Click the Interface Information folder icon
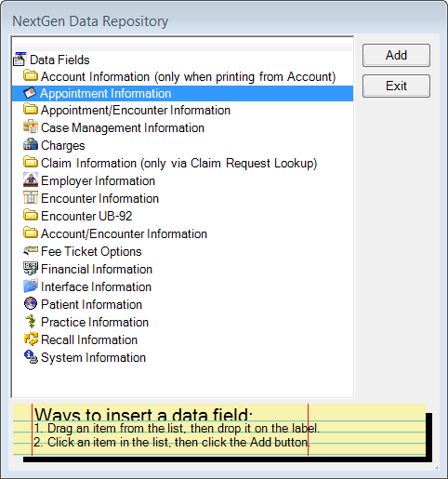The image size is (448, 479). pos(31,286)
